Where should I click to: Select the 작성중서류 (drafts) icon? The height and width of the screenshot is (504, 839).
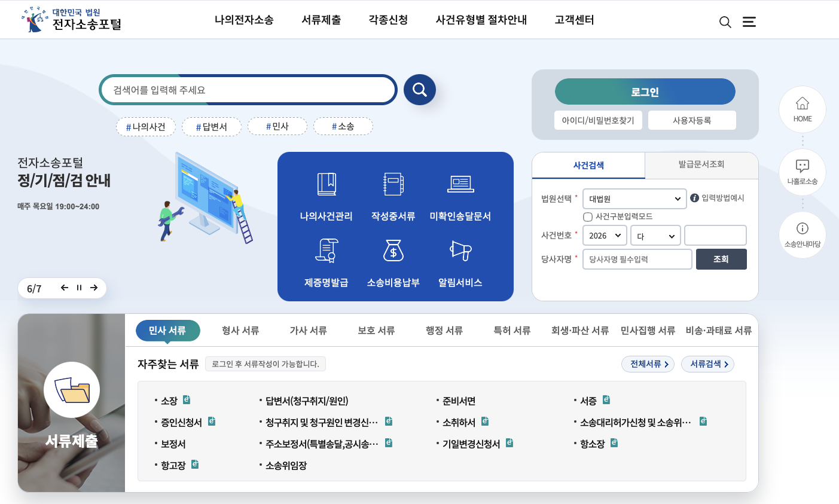point(394,197)
